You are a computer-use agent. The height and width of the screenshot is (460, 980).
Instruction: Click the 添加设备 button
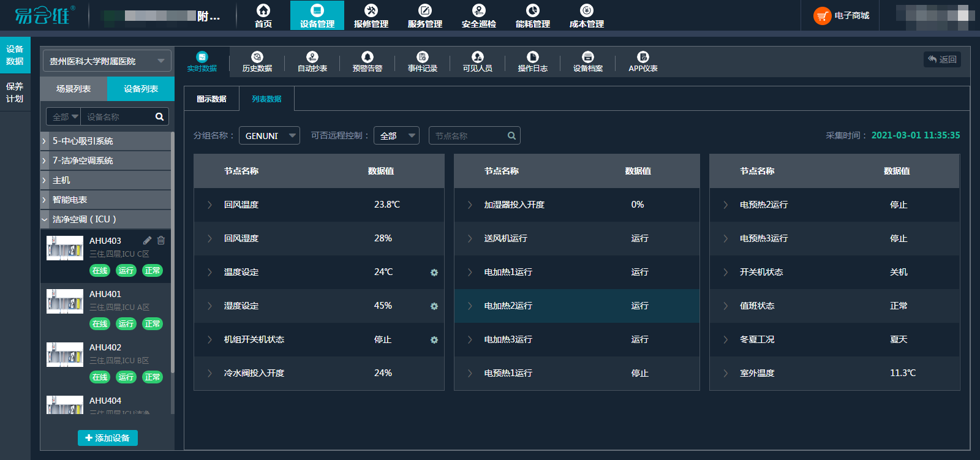[108, 438]
